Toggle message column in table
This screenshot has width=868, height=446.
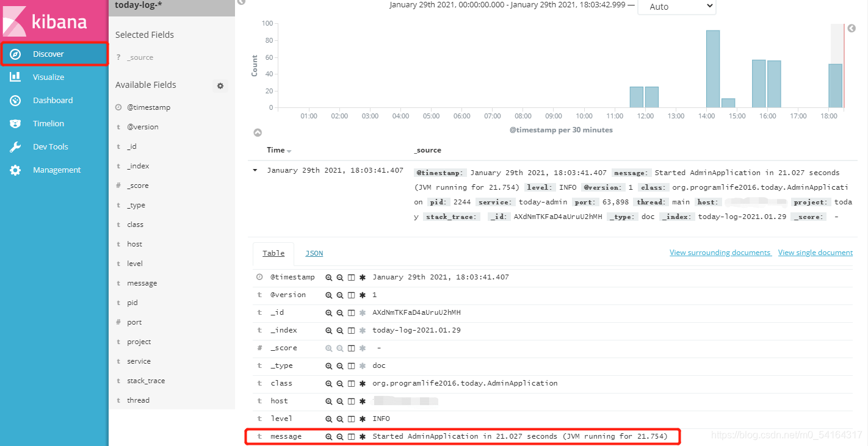(351, 437)
